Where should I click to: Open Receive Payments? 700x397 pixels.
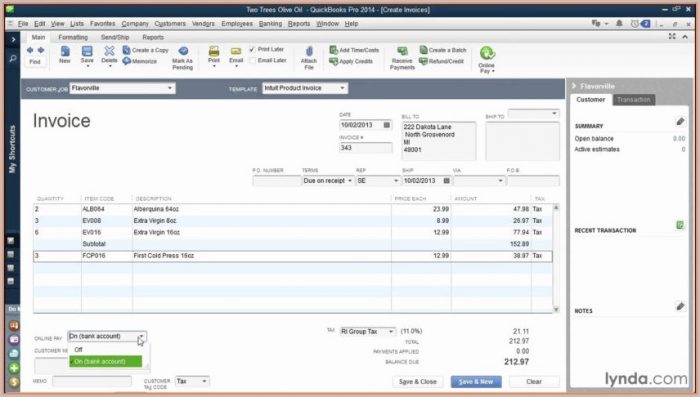coord(402,58)
